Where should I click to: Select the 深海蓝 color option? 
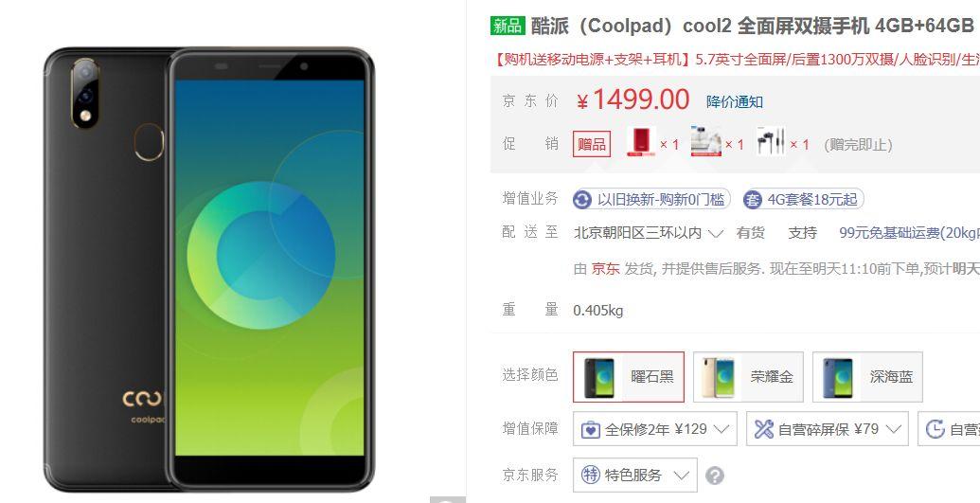[867, 377]
